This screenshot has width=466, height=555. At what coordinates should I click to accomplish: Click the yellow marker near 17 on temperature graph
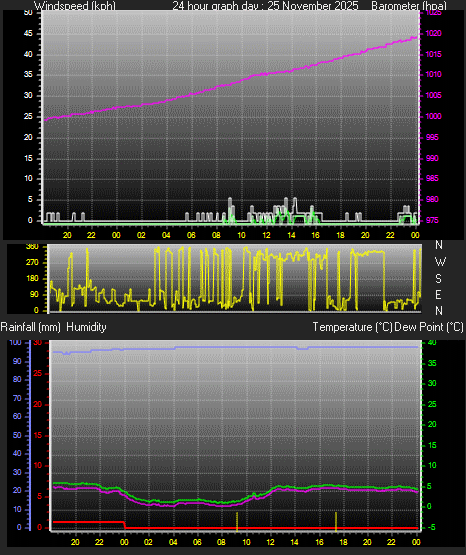click(x=336, y=521)
